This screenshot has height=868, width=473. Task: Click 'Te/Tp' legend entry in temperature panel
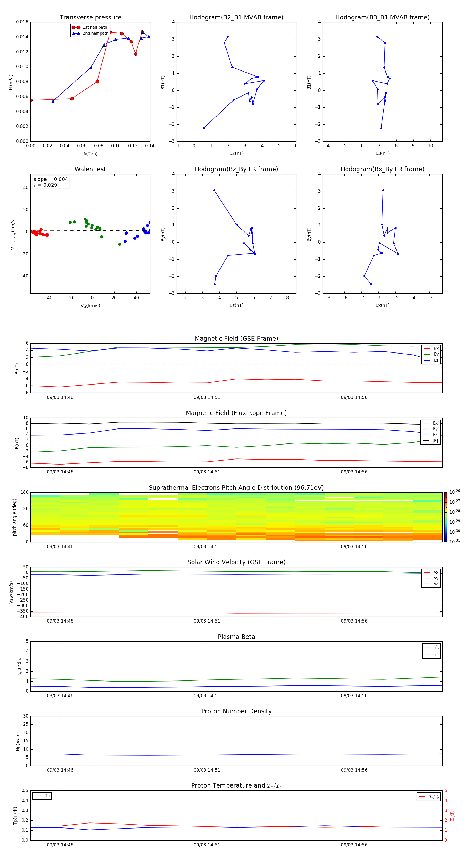tap(429, 796)
